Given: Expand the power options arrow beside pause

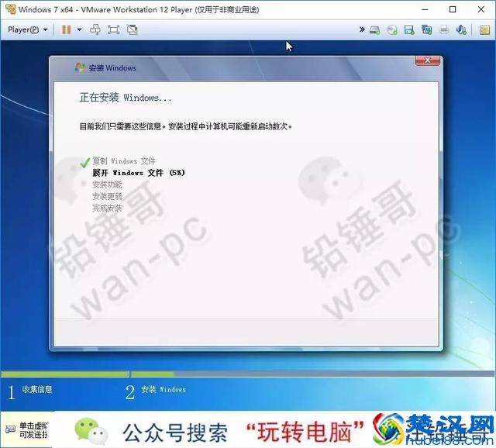Looking at the screenshot, I should (79, 29).
